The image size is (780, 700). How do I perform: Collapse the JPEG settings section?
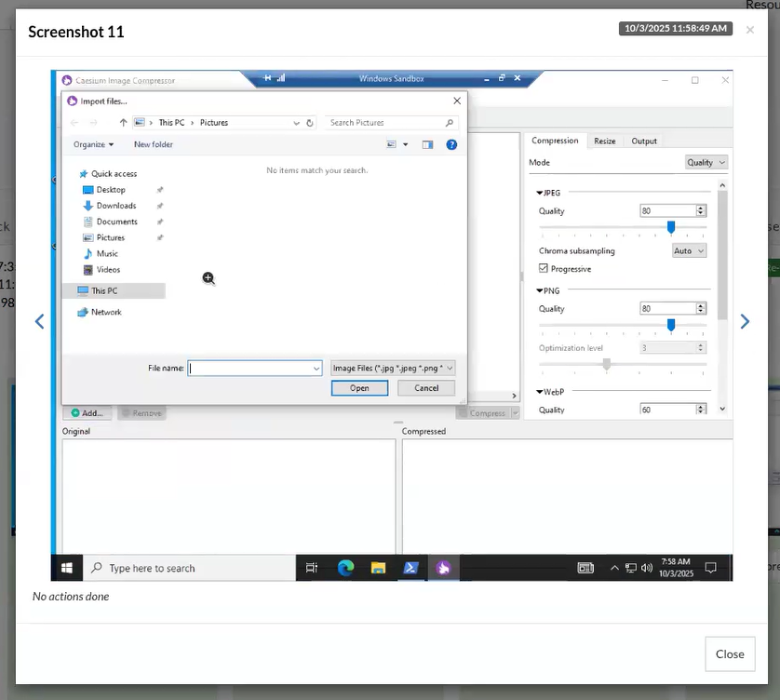coord(541,193)
